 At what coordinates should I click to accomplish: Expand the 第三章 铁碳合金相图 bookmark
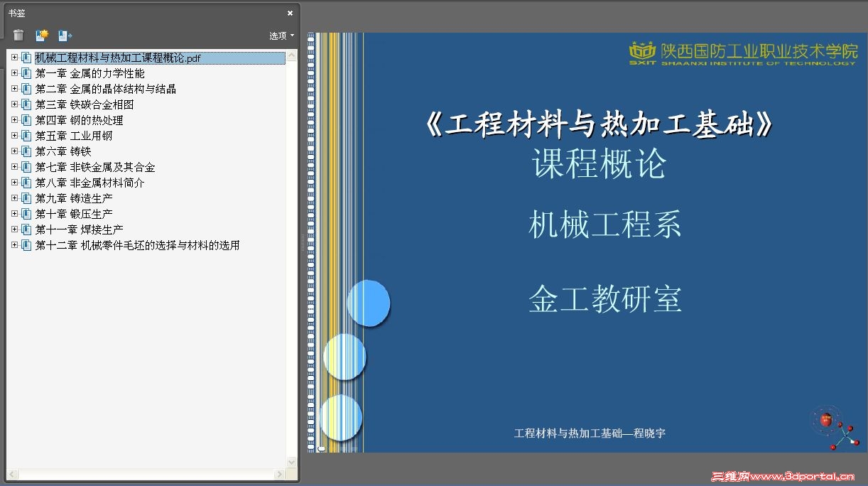tap(14, 104)
